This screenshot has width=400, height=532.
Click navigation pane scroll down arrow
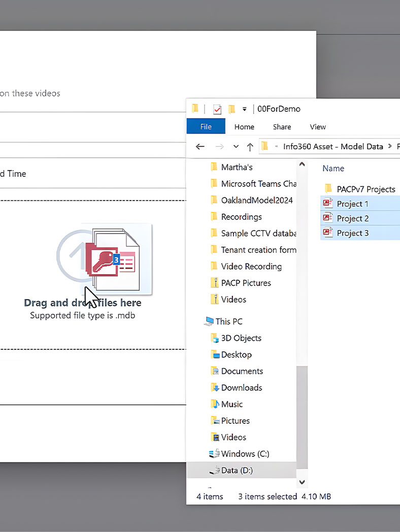302,482
